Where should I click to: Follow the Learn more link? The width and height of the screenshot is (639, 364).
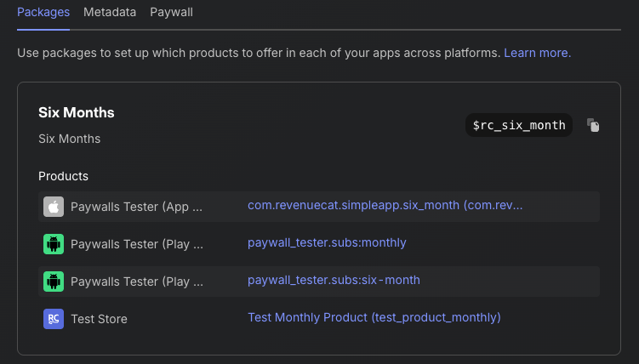[x=538, y=53]
